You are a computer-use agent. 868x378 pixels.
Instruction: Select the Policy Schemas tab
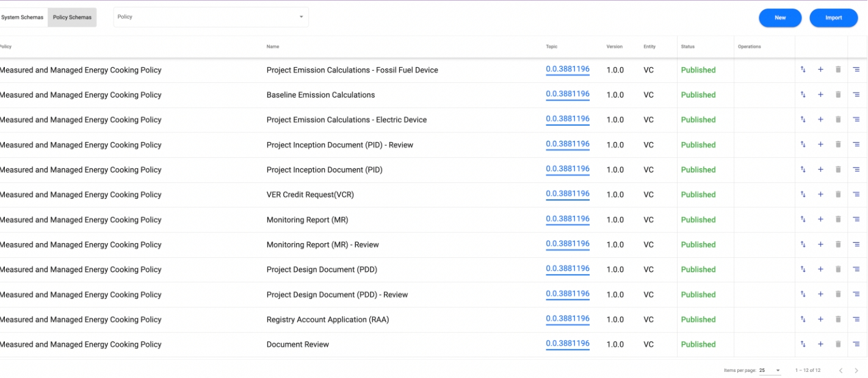tap(72, 17)
